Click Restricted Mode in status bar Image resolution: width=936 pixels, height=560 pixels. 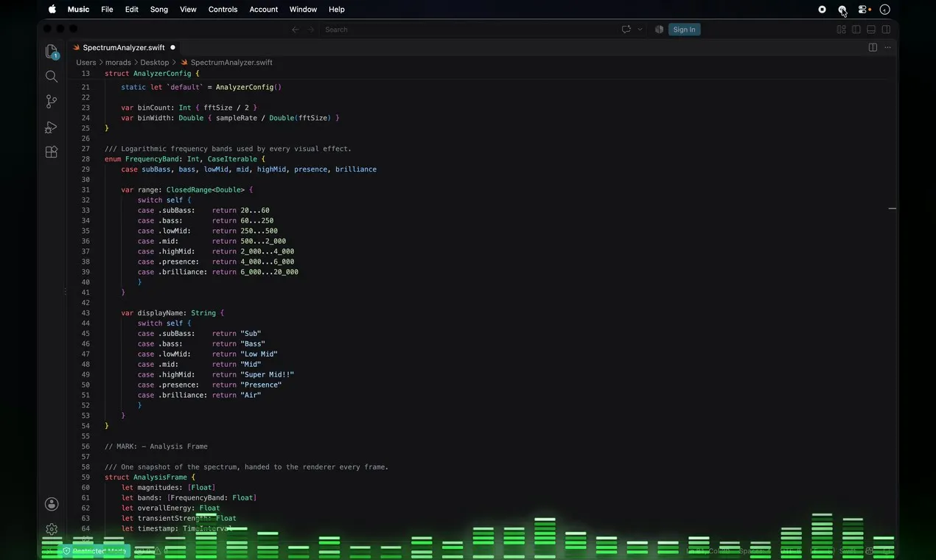tap(94, 550)
